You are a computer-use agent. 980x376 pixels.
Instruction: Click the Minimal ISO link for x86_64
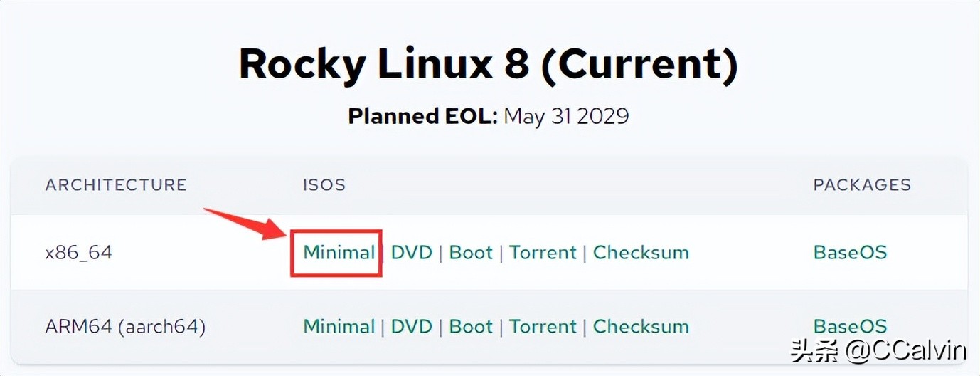339,253
